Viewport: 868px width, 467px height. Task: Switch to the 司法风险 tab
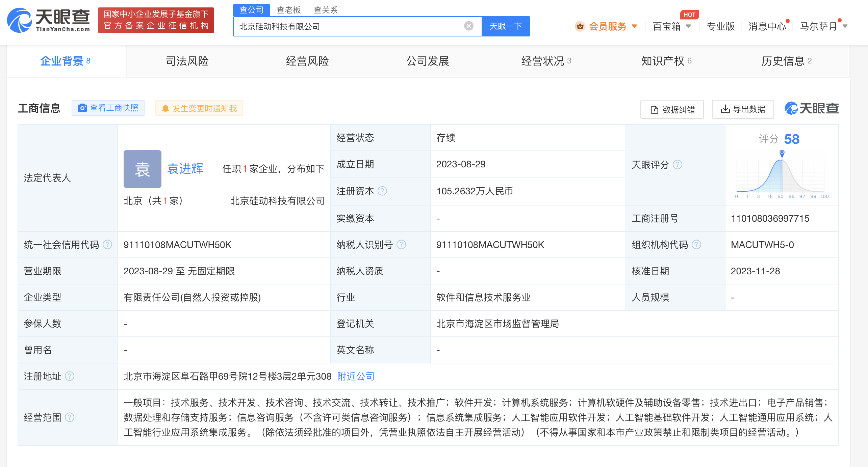point(187,61)
